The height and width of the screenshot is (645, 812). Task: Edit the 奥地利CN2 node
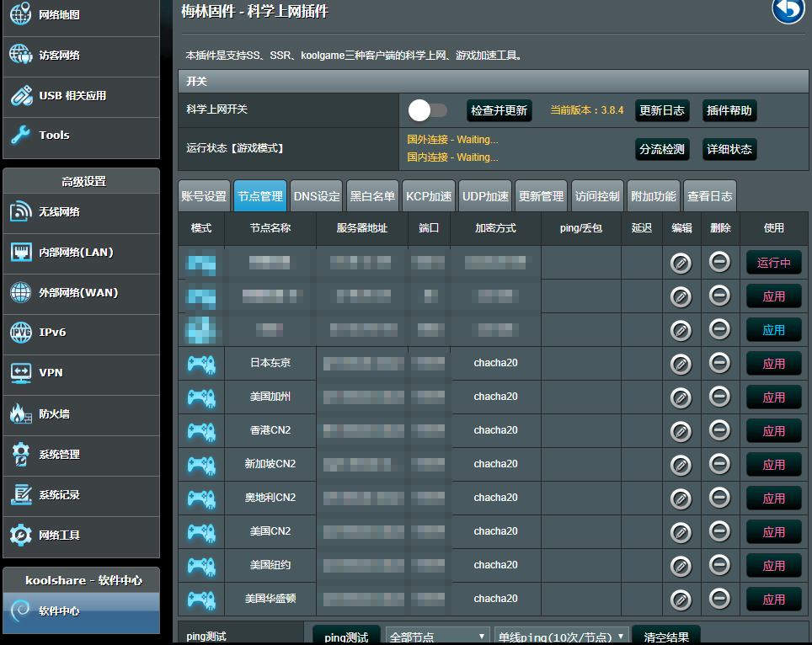coord(681,499)
